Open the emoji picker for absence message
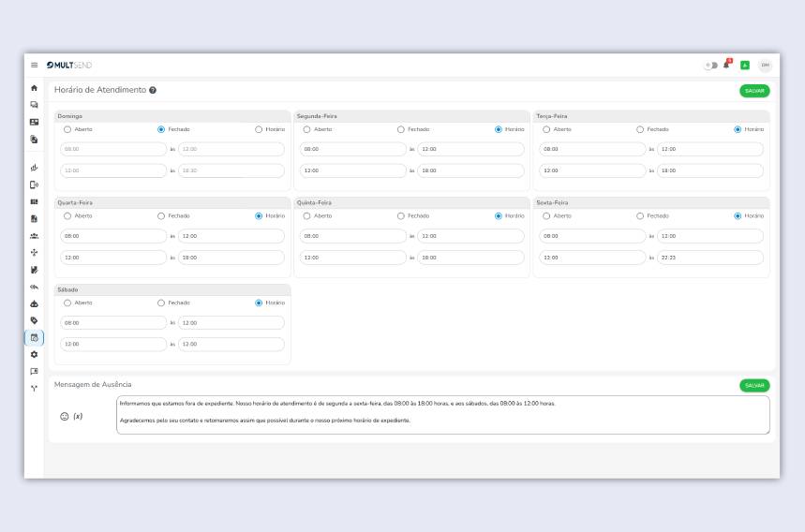Screen dimensions: 805x532 point(65,416)
